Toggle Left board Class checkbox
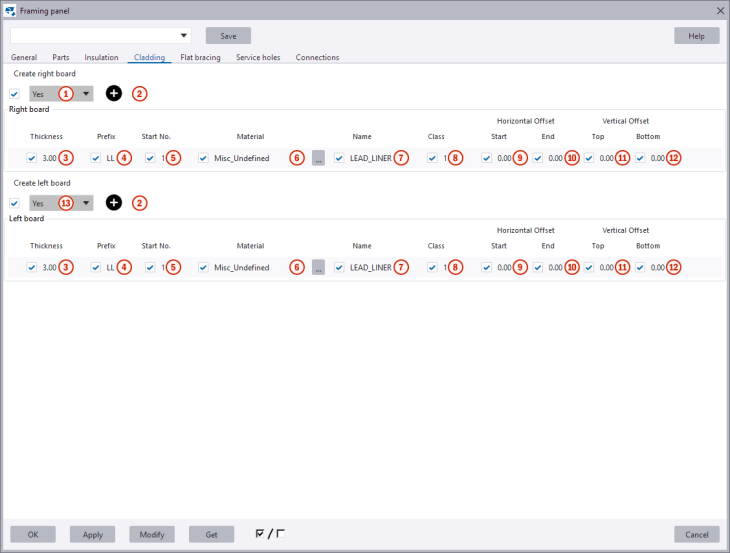 click(x=433, y=268)
